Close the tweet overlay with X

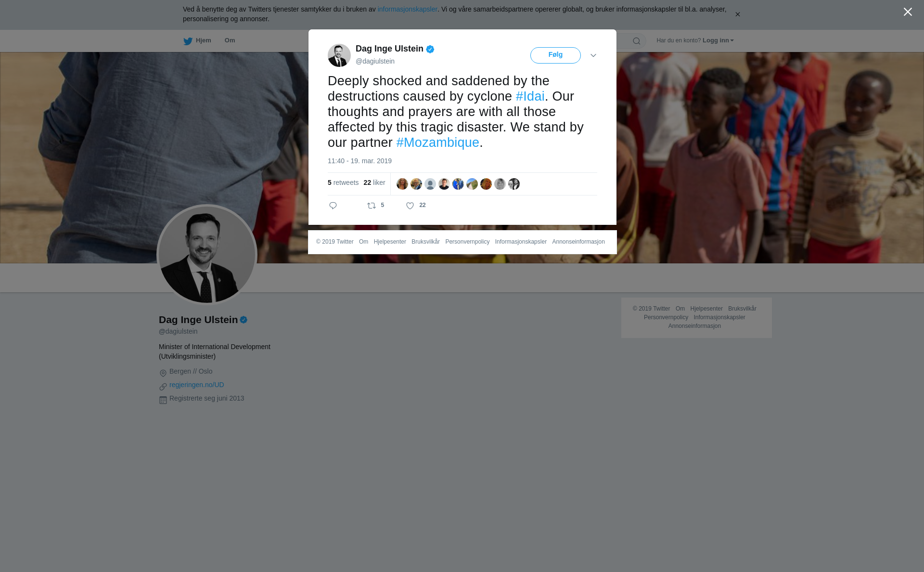point(908,12)
